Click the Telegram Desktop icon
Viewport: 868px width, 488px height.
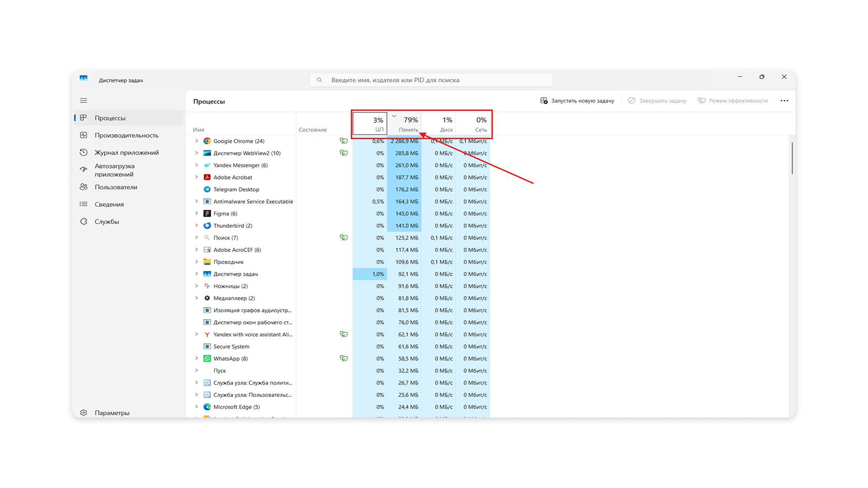click(x=207, y=189)
